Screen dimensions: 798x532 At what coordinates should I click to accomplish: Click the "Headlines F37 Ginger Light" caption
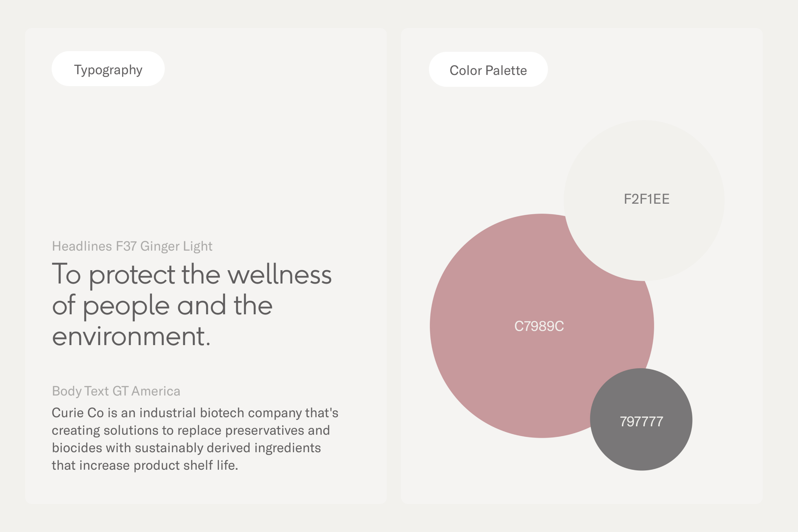[x=132, y=246]
